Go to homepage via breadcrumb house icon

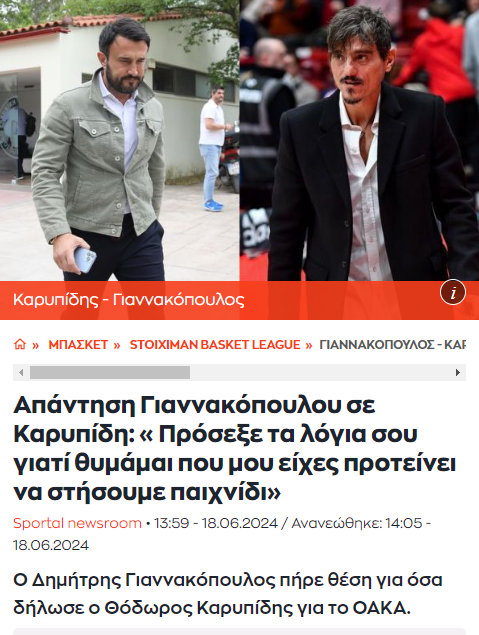click(x=19, y=345)
